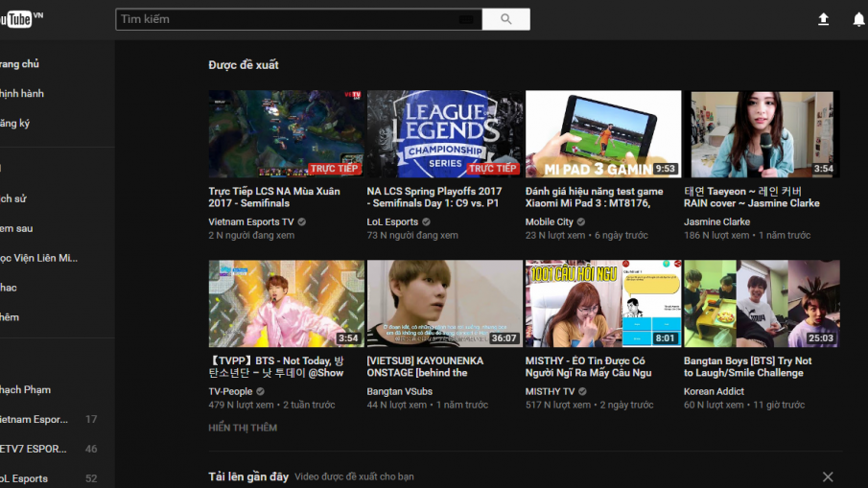Open 1001 Câu Hỏi Ngu thumbnail

603,304
